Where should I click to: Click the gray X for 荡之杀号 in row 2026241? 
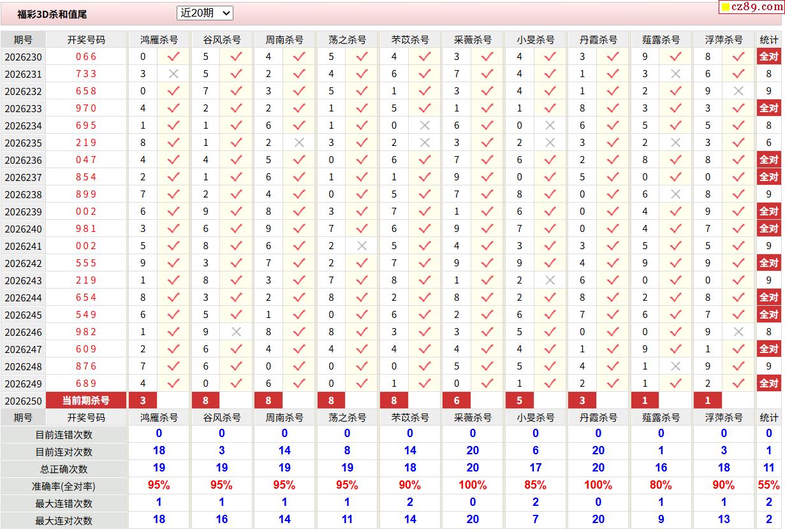click(362, 246)
